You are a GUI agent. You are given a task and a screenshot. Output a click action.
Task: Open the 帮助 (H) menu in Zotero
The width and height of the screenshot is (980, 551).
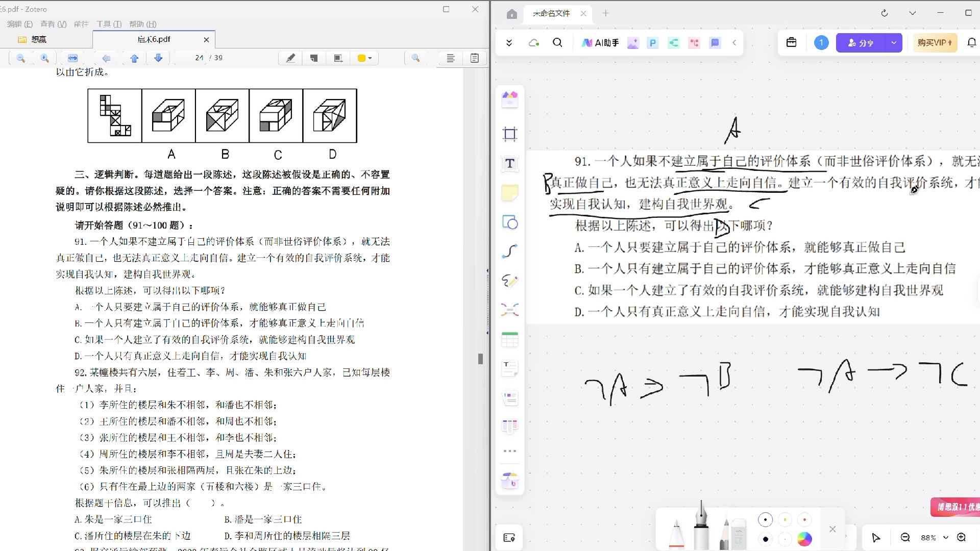click(x=143, y=24)
